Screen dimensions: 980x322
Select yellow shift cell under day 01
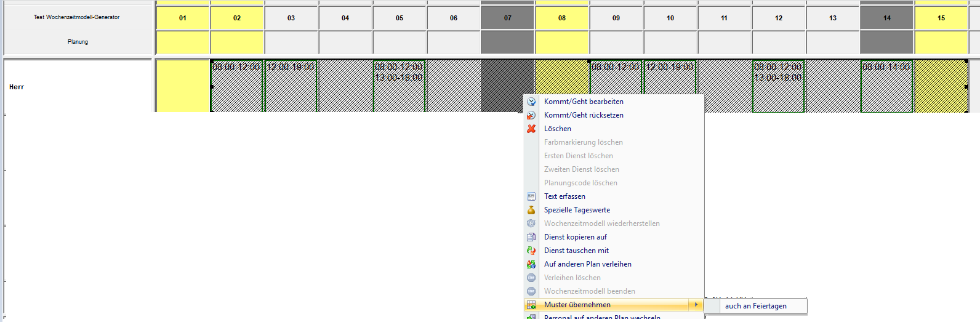(x=183, y=86)
